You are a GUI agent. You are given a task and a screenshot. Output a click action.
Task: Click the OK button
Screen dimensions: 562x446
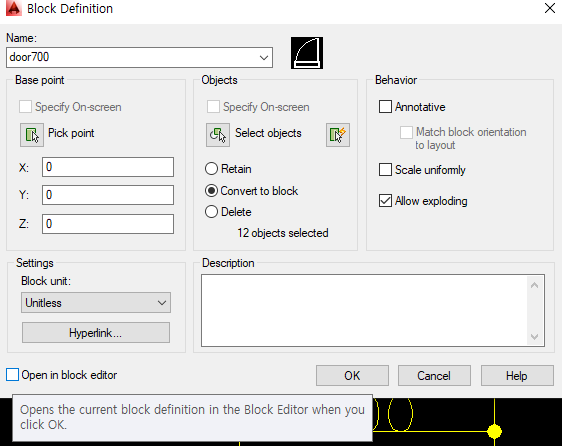coord(352,376)
